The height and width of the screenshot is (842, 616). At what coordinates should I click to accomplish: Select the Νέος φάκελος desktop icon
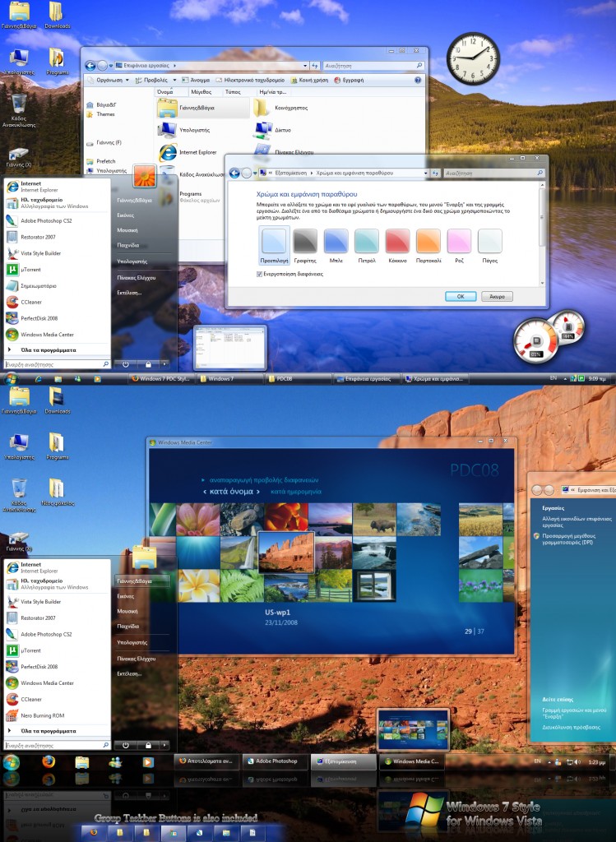pos(57,493)
